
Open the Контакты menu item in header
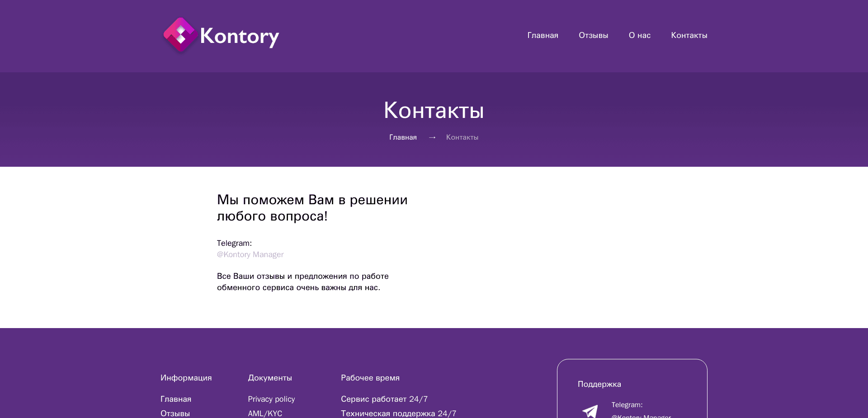coord(689,35)
